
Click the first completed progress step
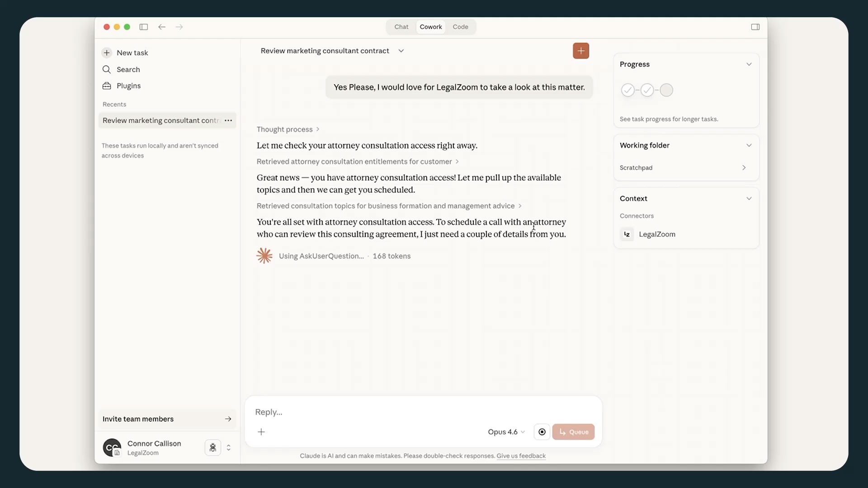click(627, 90)
